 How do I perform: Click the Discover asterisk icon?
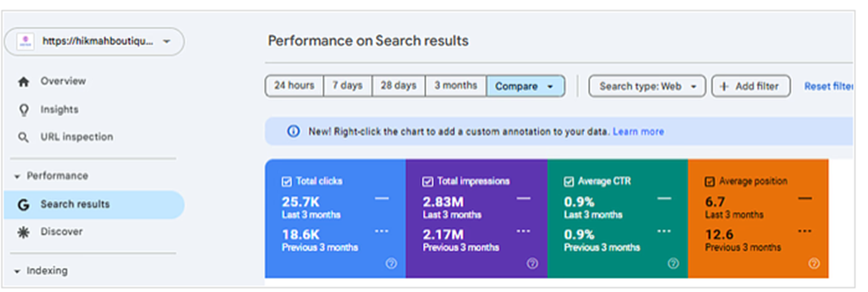pyautogui.click(x=23, y=232)
